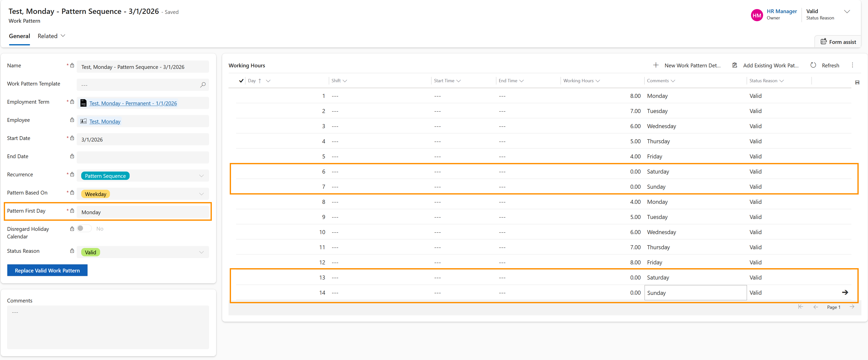
Task: Open Test, Monday - Permanent employment term link
Action: point(133,103)
